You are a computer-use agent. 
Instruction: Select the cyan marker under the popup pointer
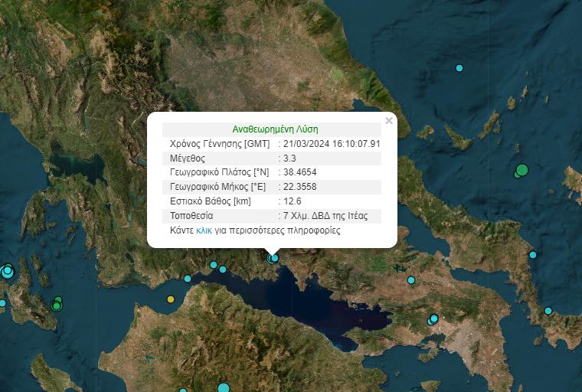(x=274, y=258)
